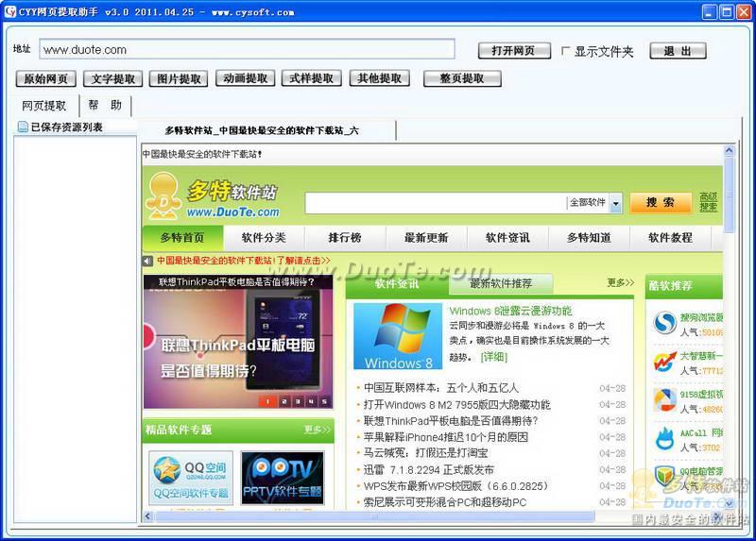Click the 已保存资源列表 document icon
Screen dimensions: 756x541
(x=23, y=127)
